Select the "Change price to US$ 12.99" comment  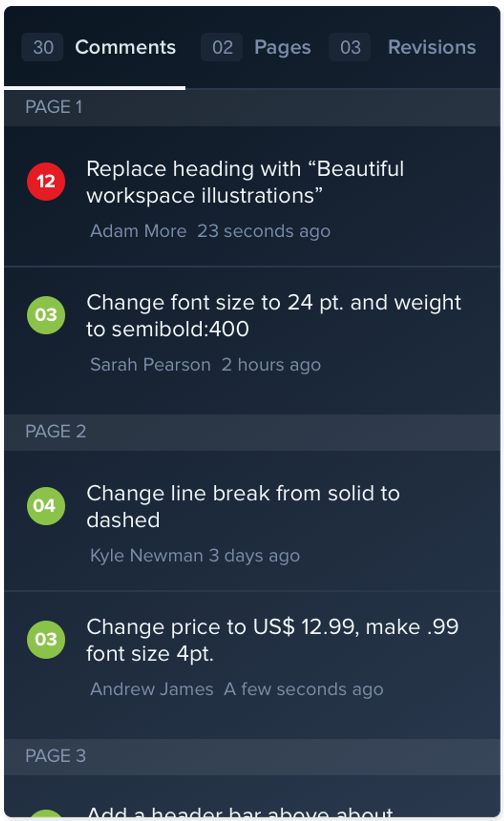(272, 640)
